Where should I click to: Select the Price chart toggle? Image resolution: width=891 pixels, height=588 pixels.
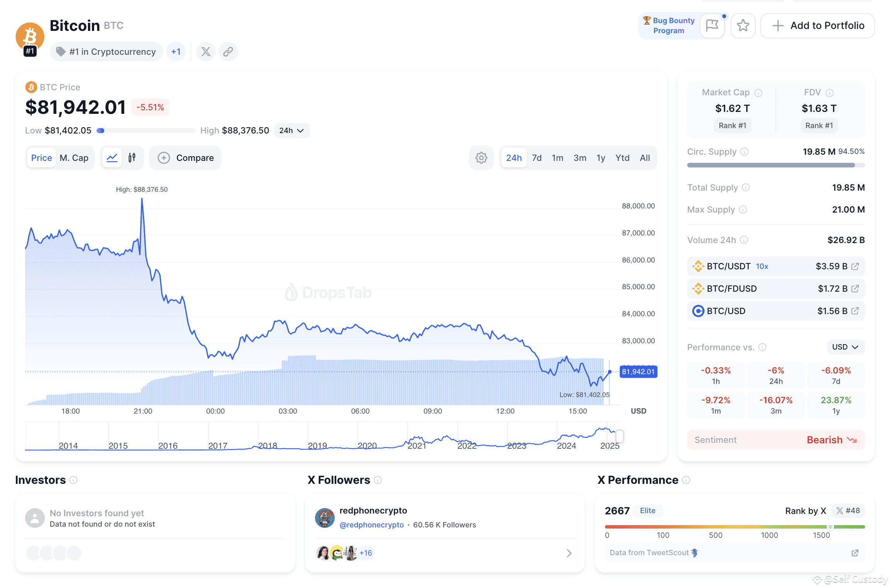pyautogui.click(x=42, y=158)
